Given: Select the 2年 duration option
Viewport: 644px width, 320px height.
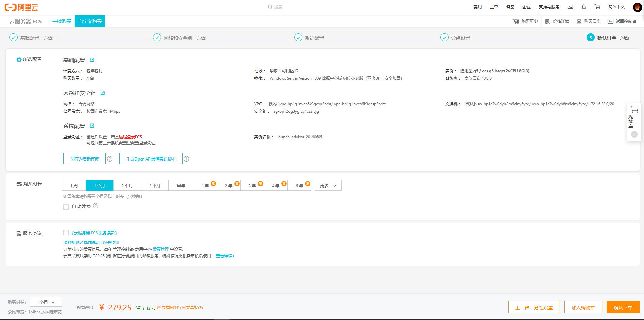Looking at the screenshot, I should [x=228, y=185].
